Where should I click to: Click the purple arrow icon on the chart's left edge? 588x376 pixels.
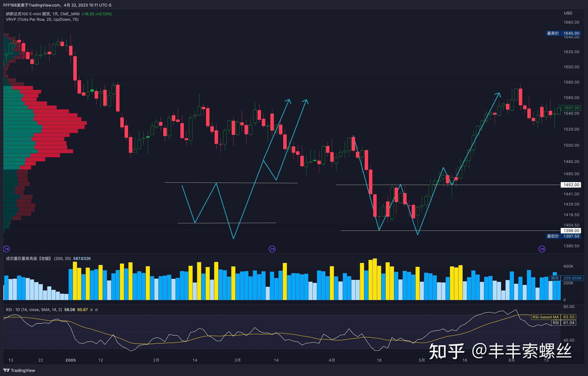(x=6, y=249)
